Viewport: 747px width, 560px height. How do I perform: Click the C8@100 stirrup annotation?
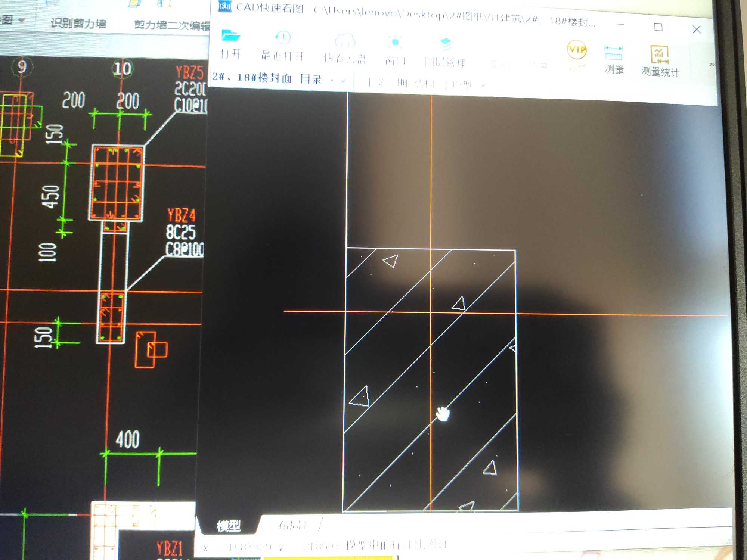pyautogui.click(x=185, y=249)
